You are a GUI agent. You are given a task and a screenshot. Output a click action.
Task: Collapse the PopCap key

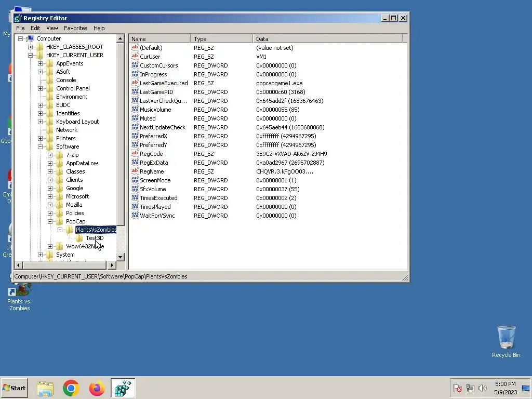[x=50, y=221]
